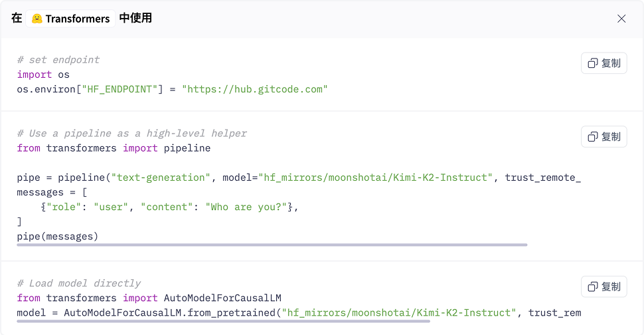Click the "HF_ENDPOINT" key in the code
The height and width of the screenshot is (335, 644).
(121, 89)
